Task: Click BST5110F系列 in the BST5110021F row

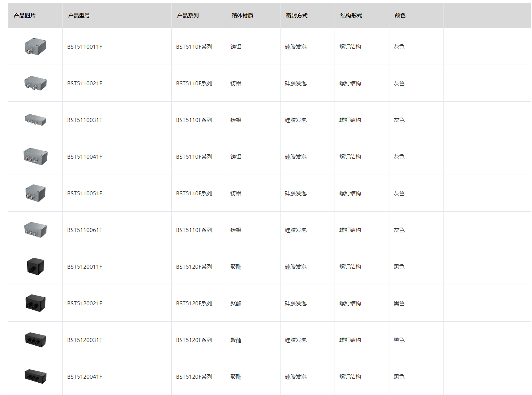Action: pos(194,84)
